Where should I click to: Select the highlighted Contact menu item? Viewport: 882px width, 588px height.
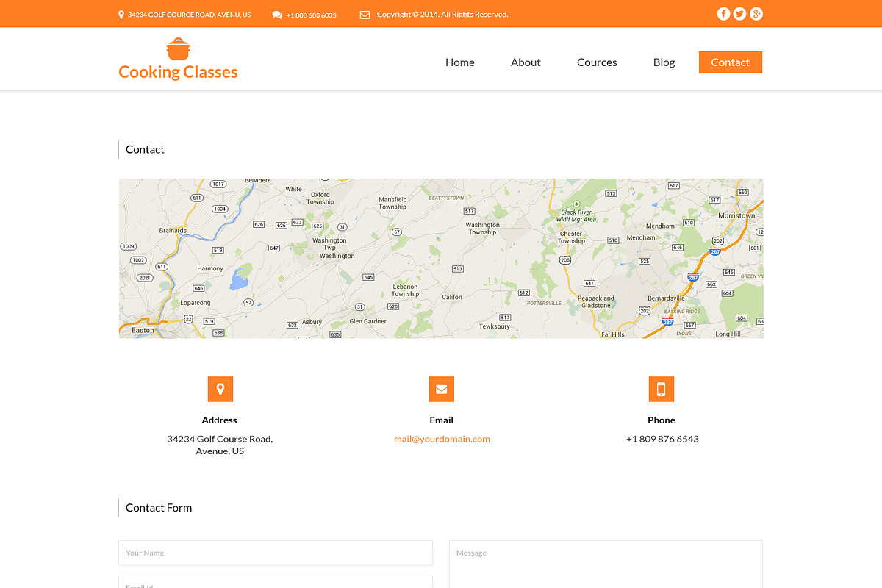731,62
